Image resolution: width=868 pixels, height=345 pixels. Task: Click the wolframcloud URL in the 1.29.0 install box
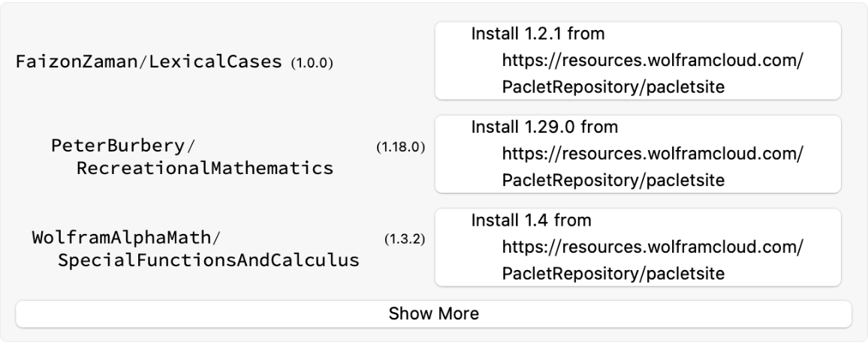coord(653,154)
